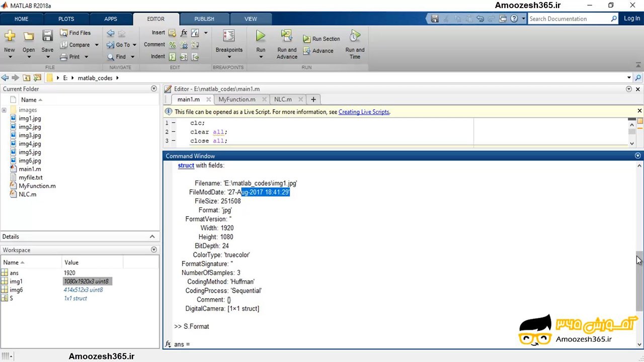Click the Comment percent icon

[172, 45]
